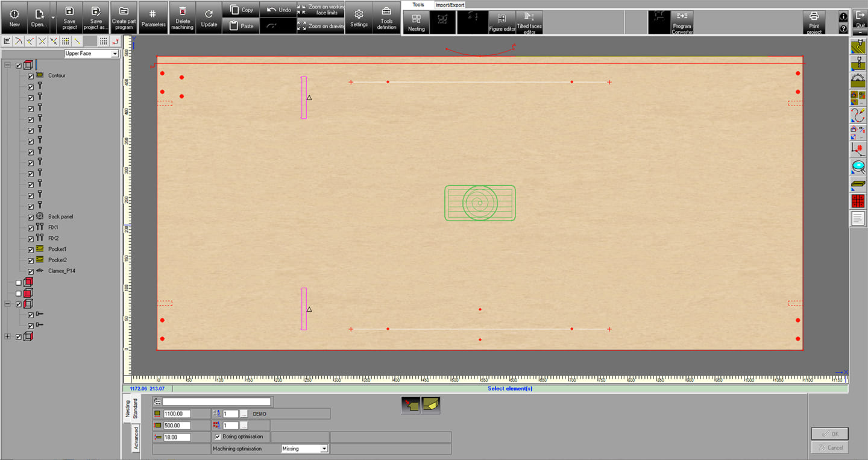Screen dimensions: 868x460
Task: Open the text document list icon
Action: click(x=858, y=218)
